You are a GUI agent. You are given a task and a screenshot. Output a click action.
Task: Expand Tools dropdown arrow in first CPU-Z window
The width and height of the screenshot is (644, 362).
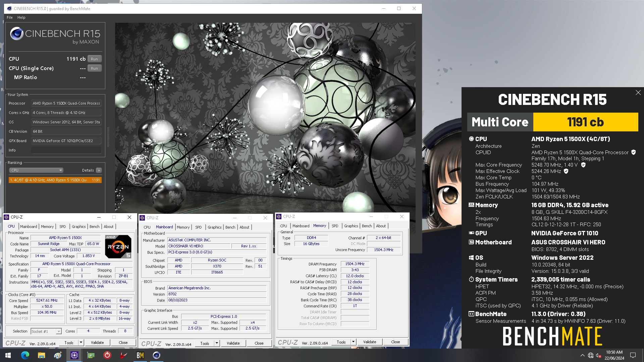click(81, 343)
